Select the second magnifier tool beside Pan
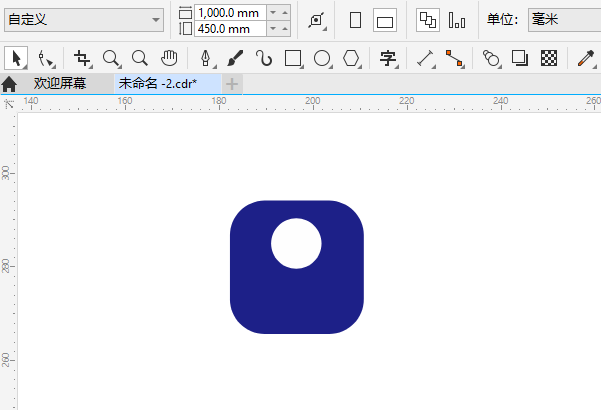This screenshot has width=601, height=410. 140,59
